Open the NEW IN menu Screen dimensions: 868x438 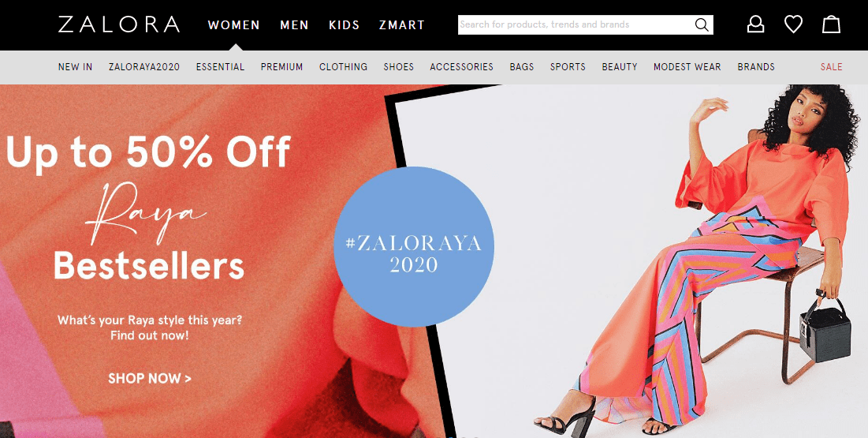tap(75, 67)
